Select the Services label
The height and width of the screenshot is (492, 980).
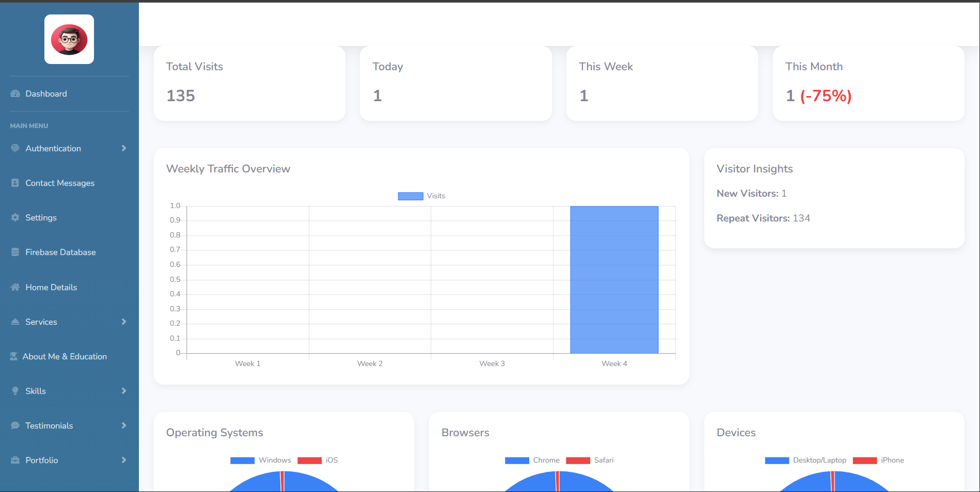[41, 322]
